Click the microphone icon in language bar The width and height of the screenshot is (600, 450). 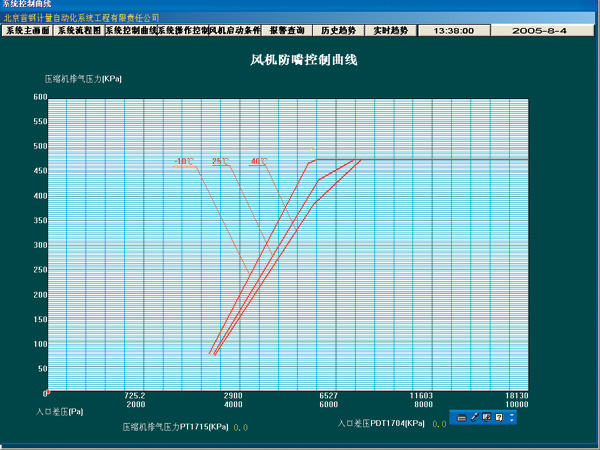(474, 416)
